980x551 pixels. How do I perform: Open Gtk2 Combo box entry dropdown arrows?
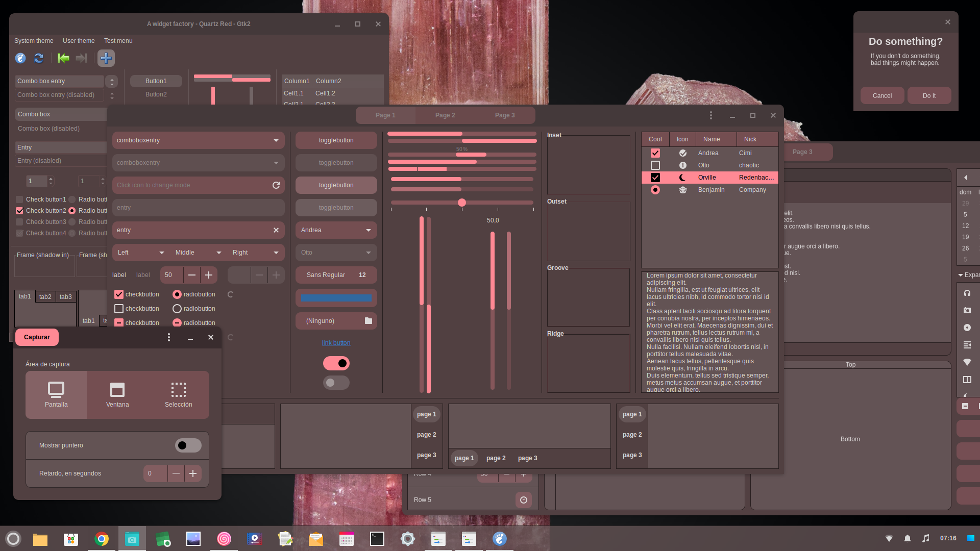coord(112,81)
